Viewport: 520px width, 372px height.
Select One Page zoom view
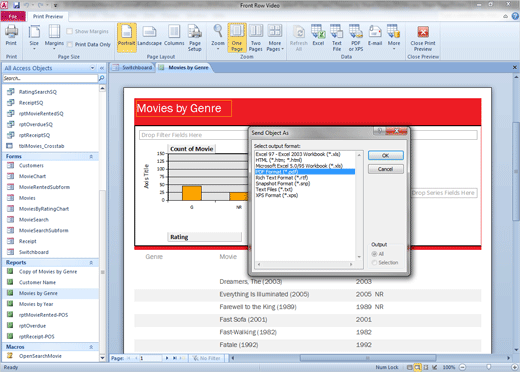[237, 38]
